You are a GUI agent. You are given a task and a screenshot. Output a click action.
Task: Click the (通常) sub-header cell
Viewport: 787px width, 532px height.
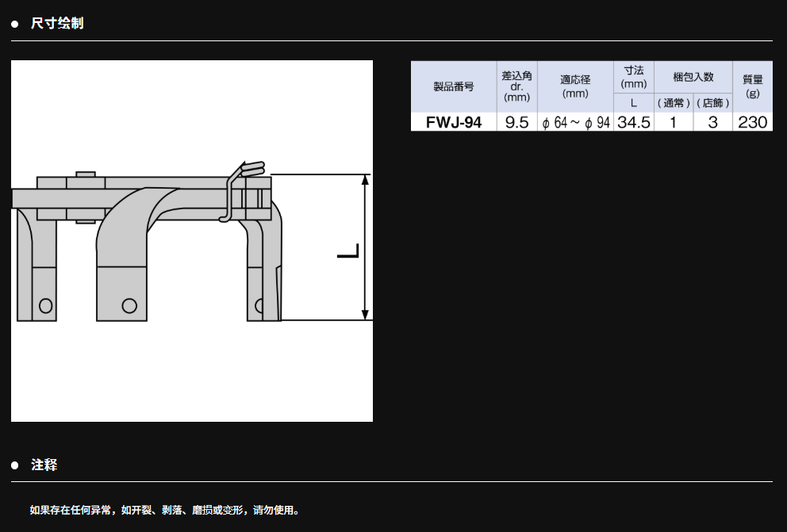coord(673,103)
